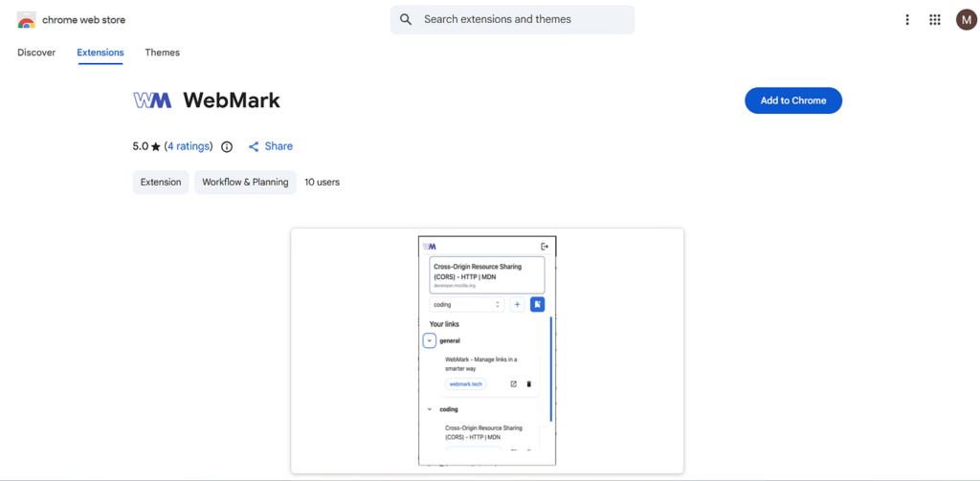Collapse the general links group

[430, 340]
